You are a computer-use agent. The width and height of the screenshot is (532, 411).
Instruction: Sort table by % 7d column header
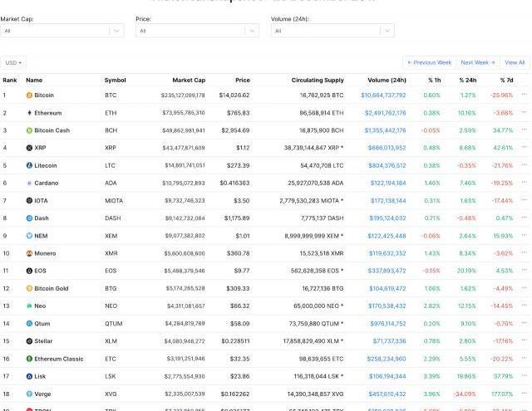pos(506,81)
